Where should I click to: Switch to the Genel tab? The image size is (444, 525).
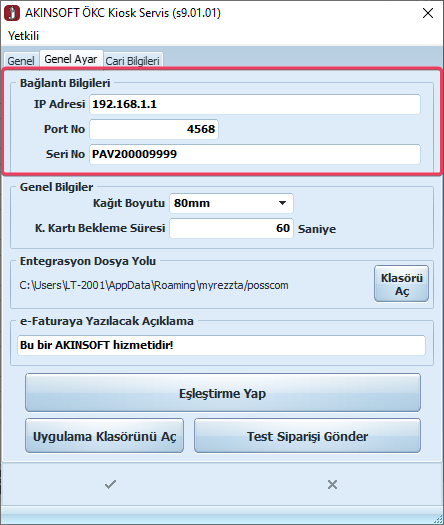(21, 61)
